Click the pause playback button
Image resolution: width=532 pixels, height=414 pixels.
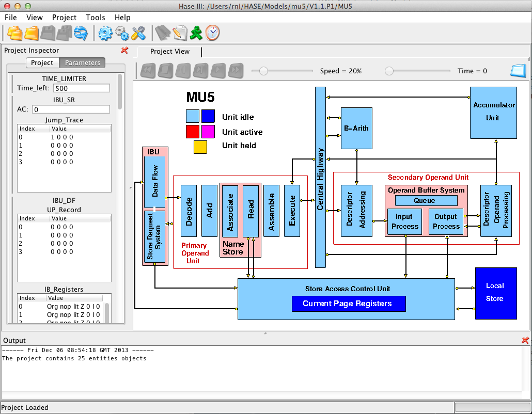(183, 71)
